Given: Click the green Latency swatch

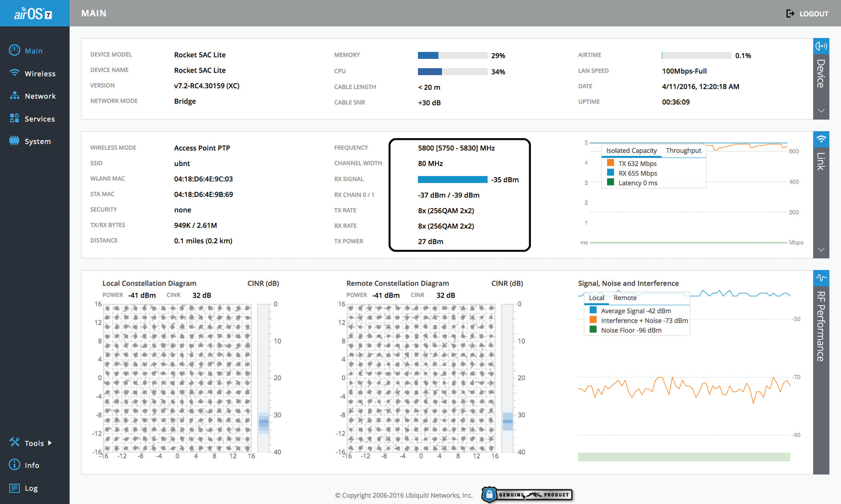Looking at the screenshot, I should (x=610, y=182).
